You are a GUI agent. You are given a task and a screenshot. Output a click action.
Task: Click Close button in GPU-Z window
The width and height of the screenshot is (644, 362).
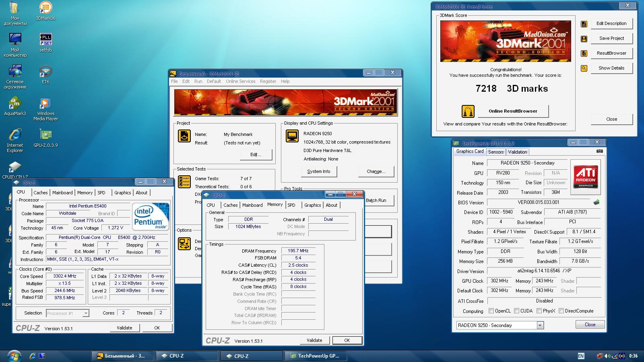590,325
